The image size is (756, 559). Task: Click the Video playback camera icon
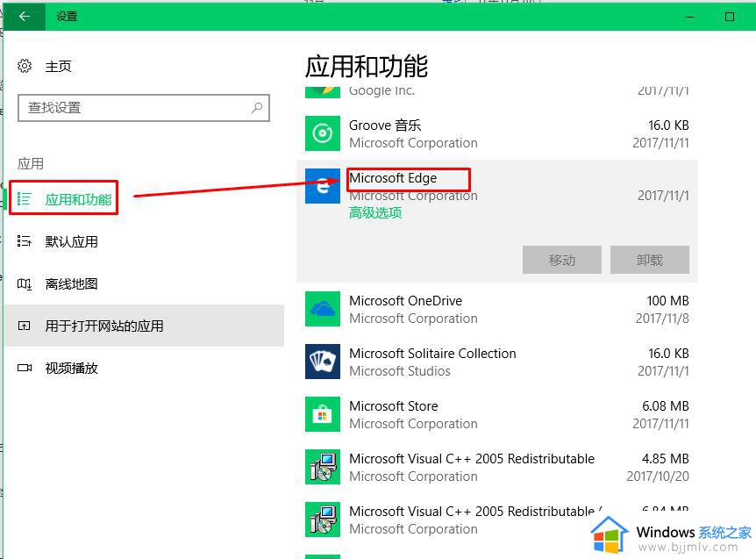24,368
